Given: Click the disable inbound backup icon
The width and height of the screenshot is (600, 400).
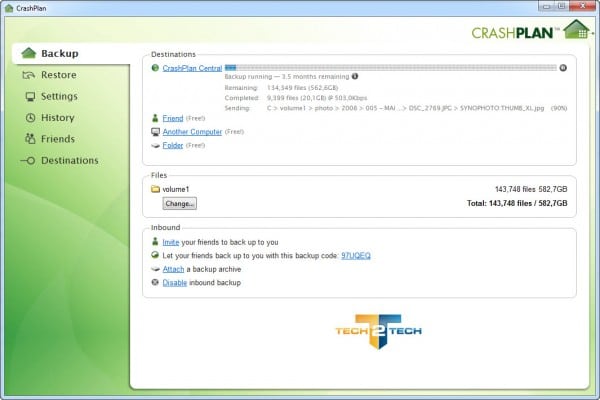Looking at the screenshot, I should pos(154,283).
